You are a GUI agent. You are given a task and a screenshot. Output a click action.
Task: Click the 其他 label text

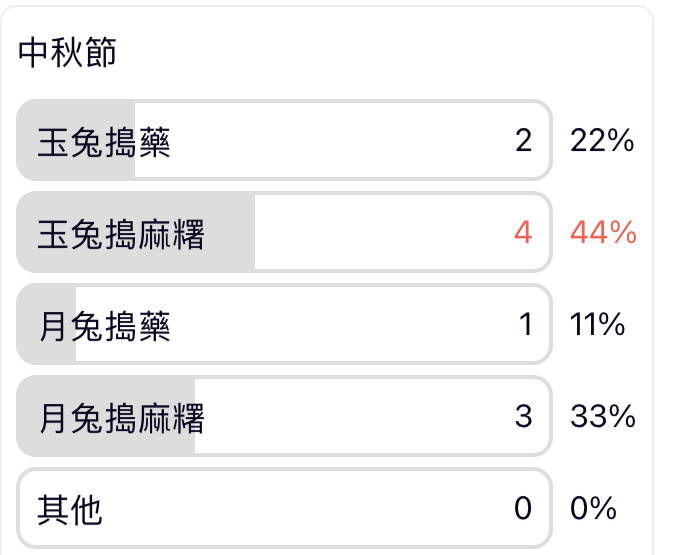pos(69,509)
